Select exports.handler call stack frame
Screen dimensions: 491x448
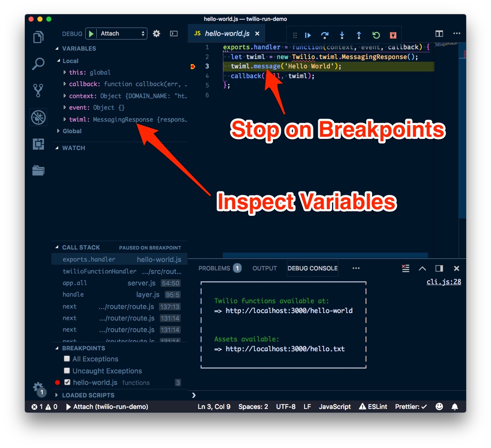coord(119,259)
